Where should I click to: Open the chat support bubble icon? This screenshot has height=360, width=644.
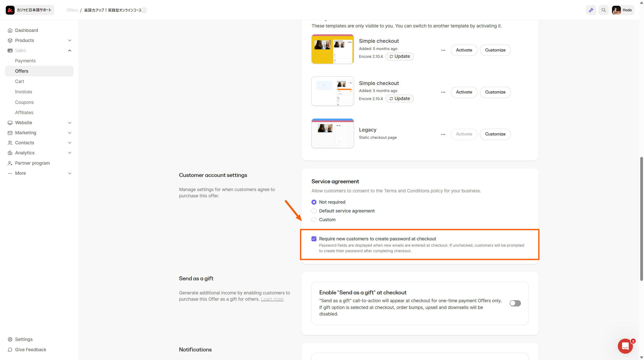tap(625, 346)
